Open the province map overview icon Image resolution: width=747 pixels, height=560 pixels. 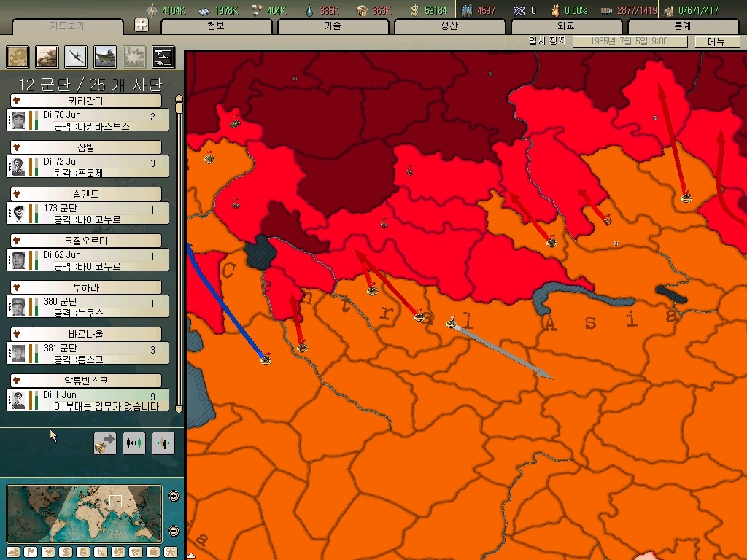click(18, 57)
